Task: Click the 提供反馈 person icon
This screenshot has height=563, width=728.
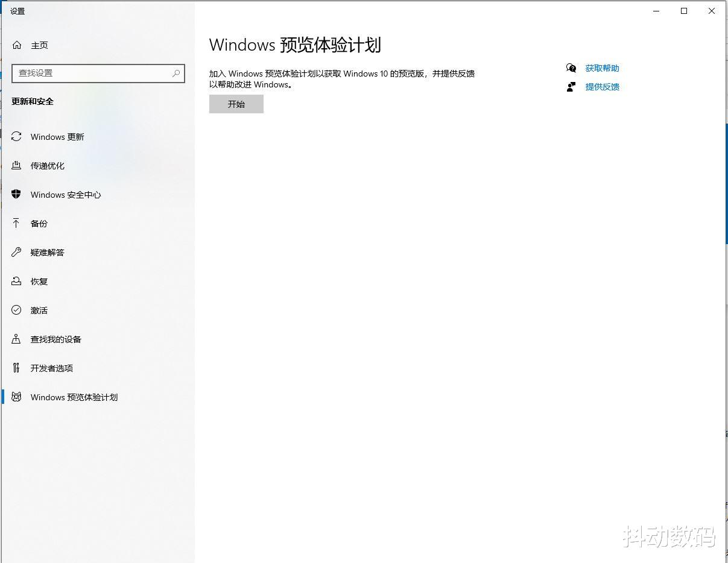Action: pos(571,87)
